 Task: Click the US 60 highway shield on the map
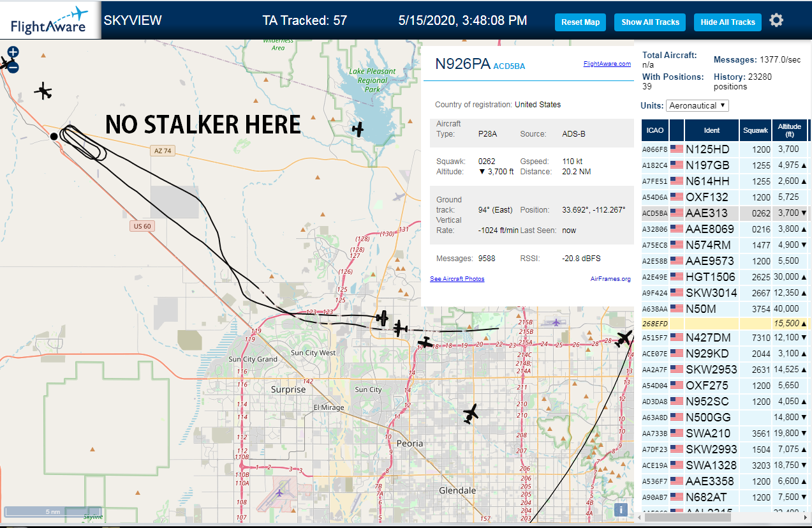click(142, 226)
